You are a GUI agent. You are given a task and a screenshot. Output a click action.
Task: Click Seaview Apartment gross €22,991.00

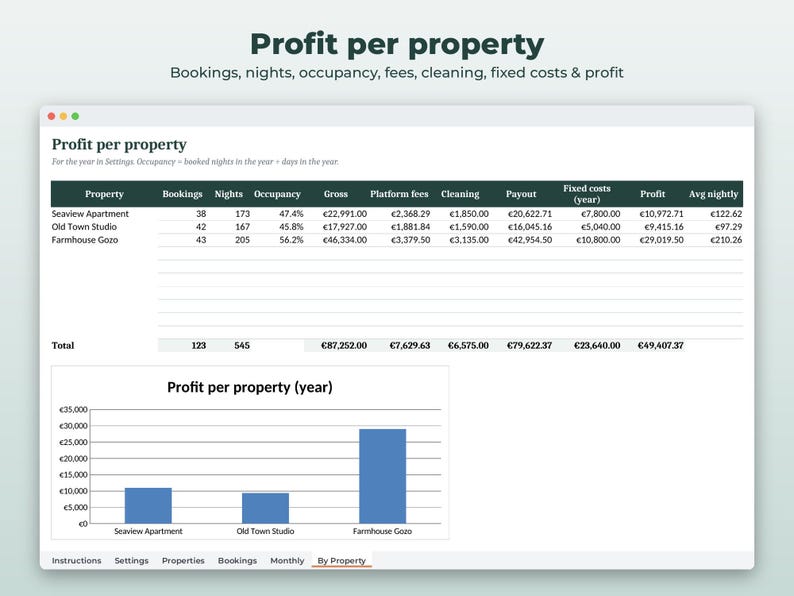[344, 214]
